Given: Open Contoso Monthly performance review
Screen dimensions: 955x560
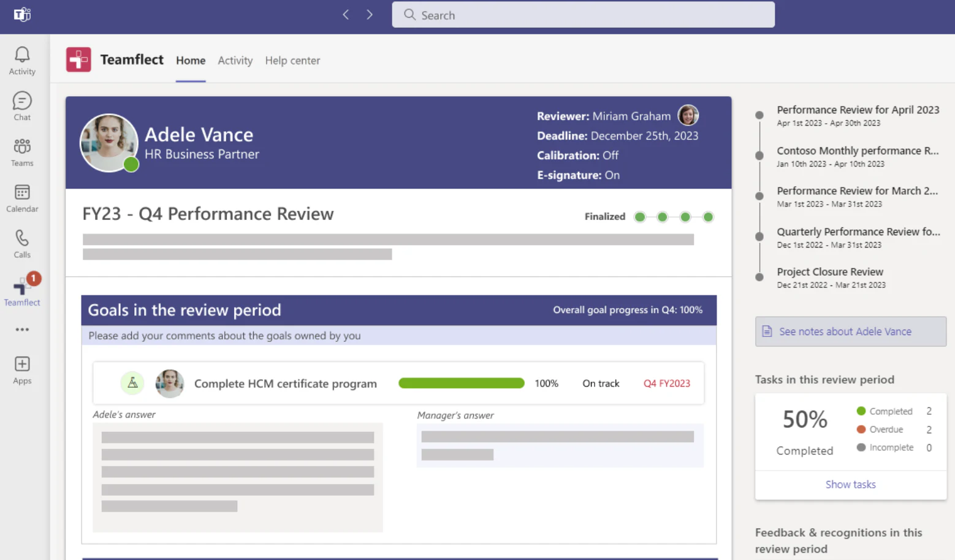Looking at the screenshot, I should (858, 156).
